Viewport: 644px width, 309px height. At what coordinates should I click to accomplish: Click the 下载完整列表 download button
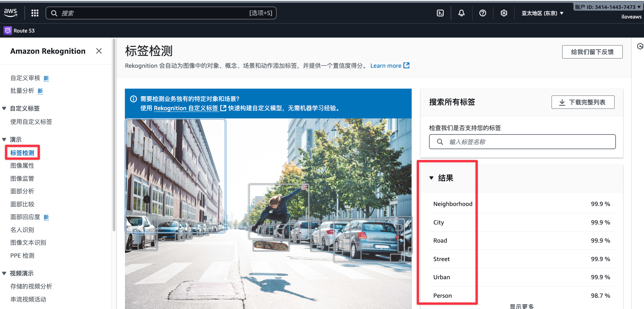583,102
